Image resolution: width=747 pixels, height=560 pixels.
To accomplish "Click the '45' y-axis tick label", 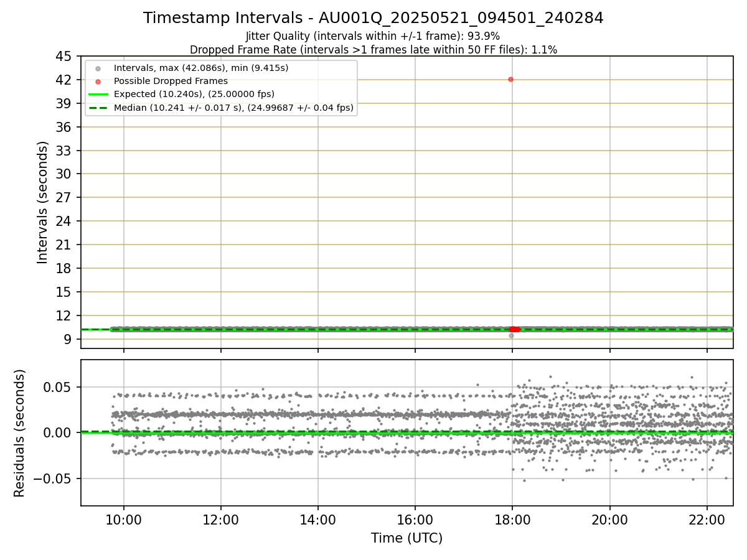I will (63, 57).
